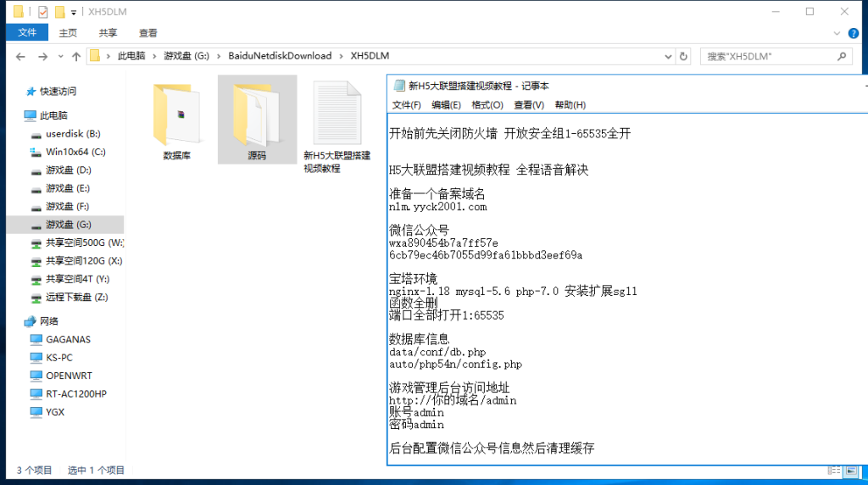The image size is (868, 485).
Task: Select 游戏盘 (D:) drive
Action: (69, 170)
